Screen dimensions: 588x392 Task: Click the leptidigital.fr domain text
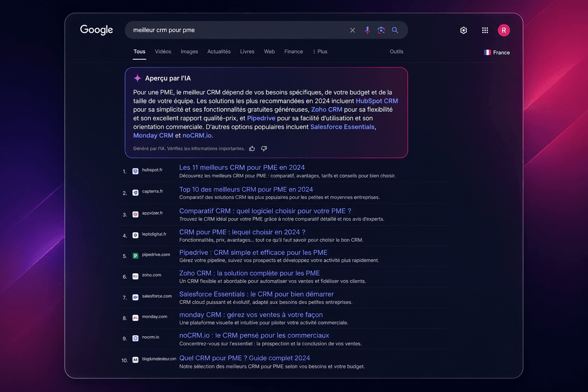[154, 234]
